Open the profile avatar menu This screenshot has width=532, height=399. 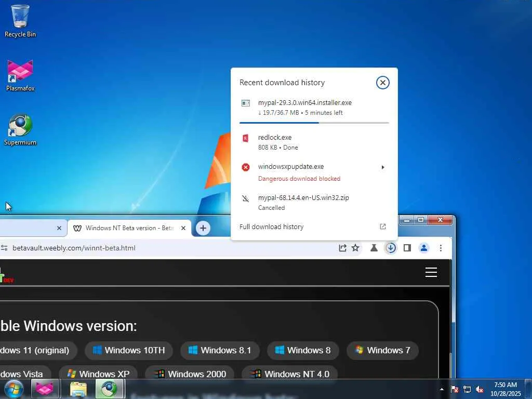click(424, 248)
